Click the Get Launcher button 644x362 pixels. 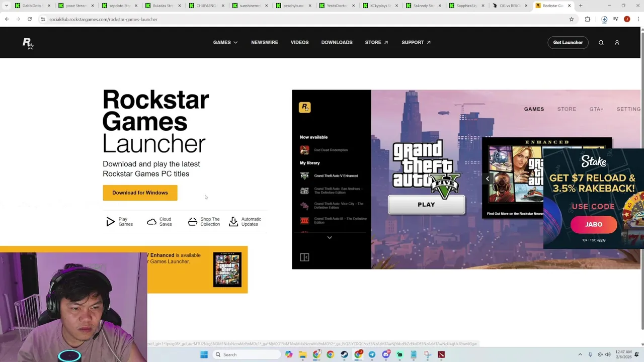568,43
